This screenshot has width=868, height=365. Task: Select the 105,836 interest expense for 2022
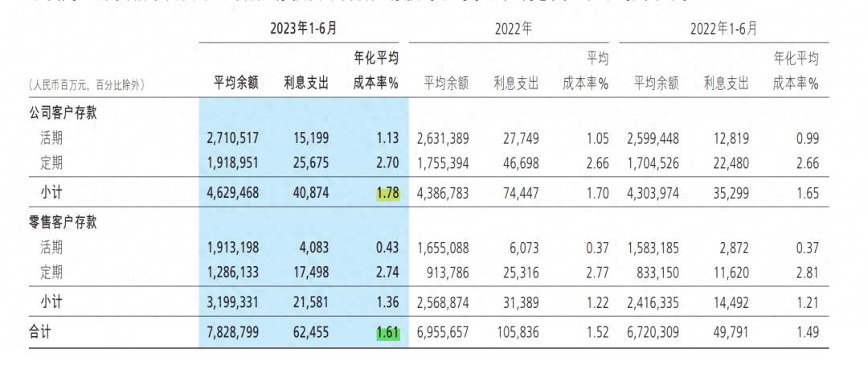pos(516,332)
